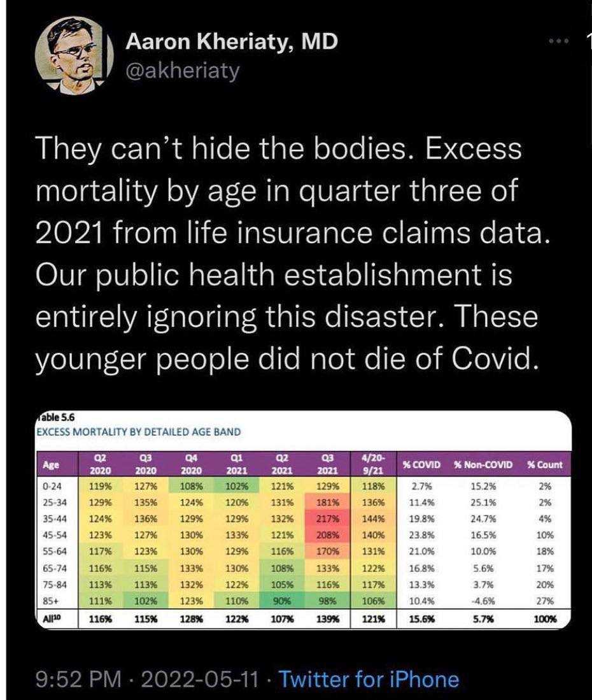This screenshot has width=592, height=700.
Task: Click the Excess Mortality by Detailed Age Band title
Action: [136, 432]
